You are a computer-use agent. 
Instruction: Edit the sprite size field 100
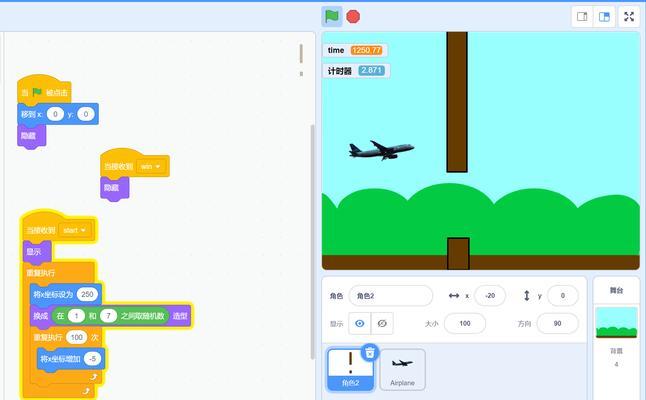(x=465, y=323)
